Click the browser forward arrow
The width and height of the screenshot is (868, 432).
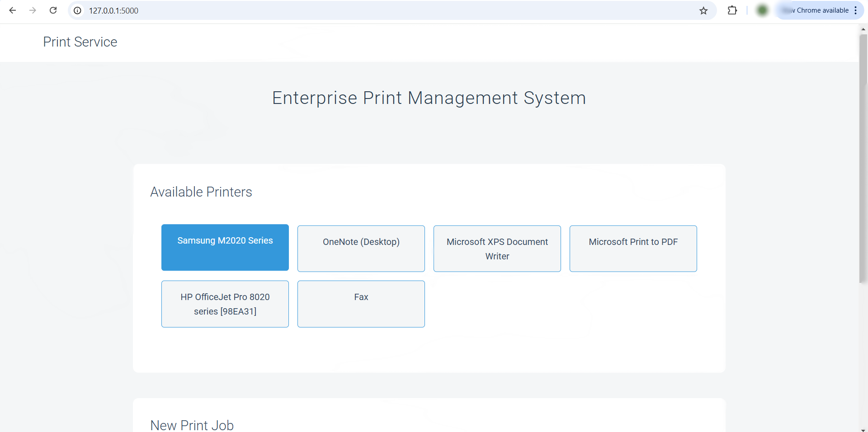[x=33, y=10]
